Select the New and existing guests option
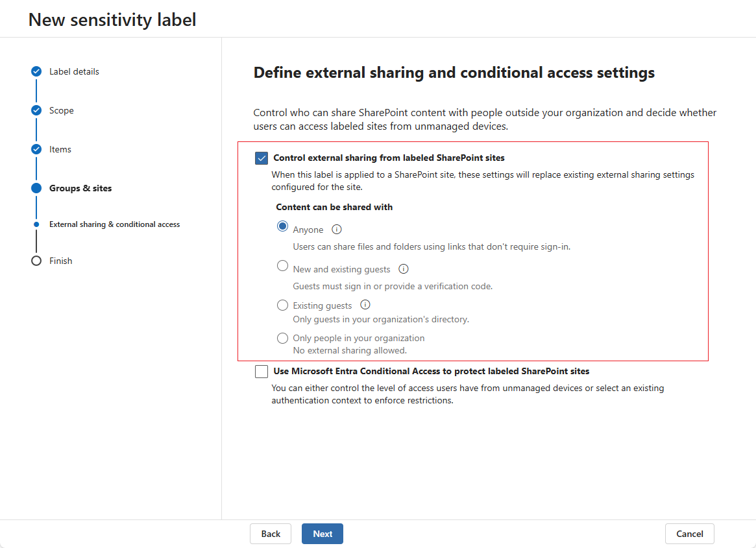The width and height of the screenshot is (756, 548). [x=282, y=265]
